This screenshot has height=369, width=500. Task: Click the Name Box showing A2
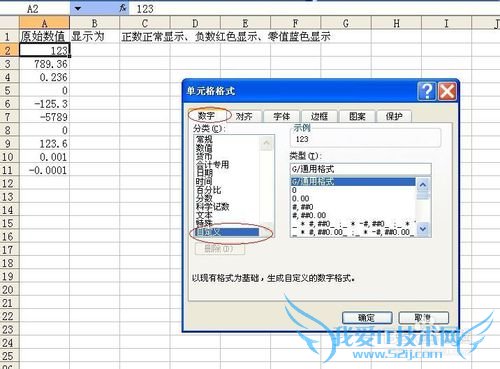pyautogui.click(x=35, y=9)
